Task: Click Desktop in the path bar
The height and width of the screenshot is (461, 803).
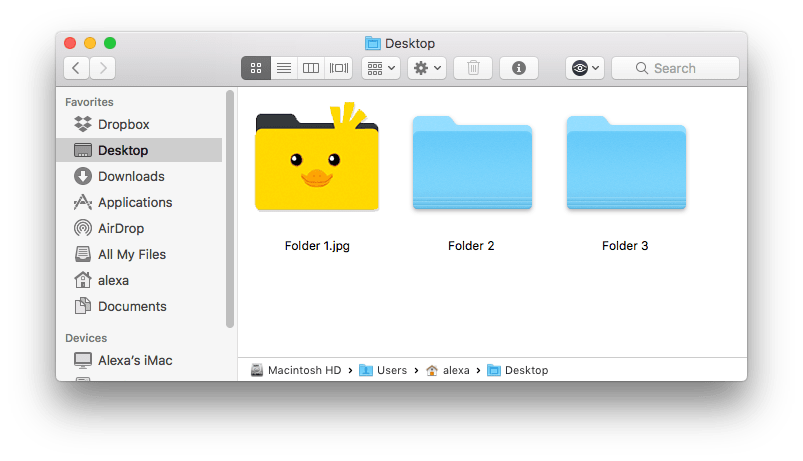Action: coord(518,370)
